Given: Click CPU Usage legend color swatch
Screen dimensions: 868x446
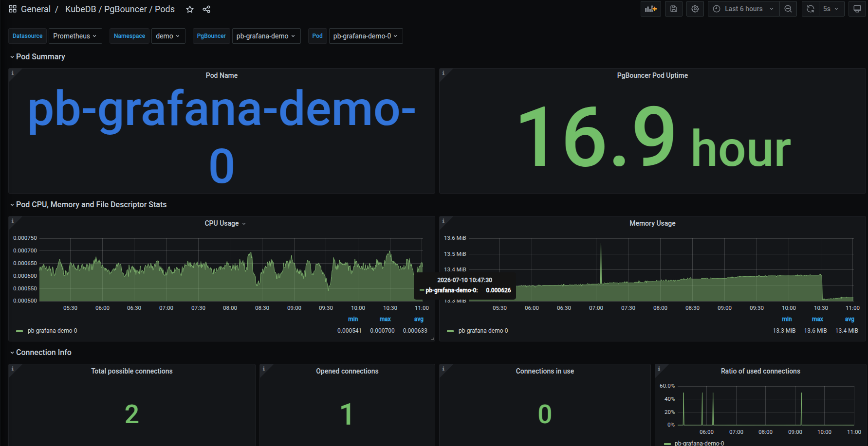Looking at the screenshot, I should tap(19, 331).
